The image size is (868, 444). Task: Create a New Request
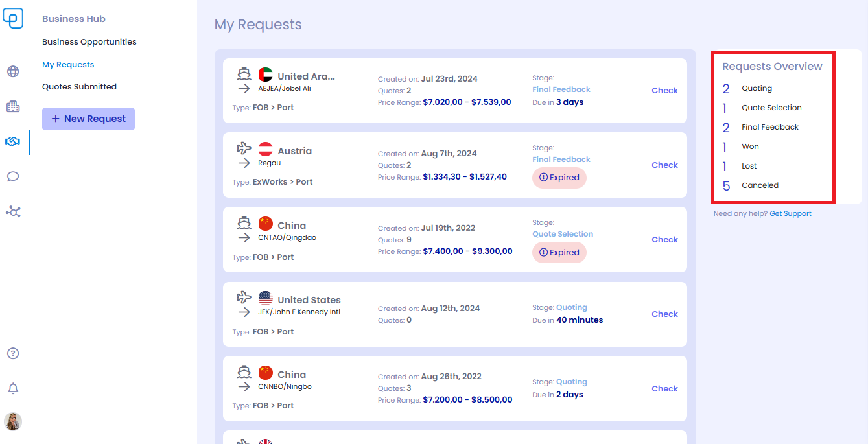point(88,119)
